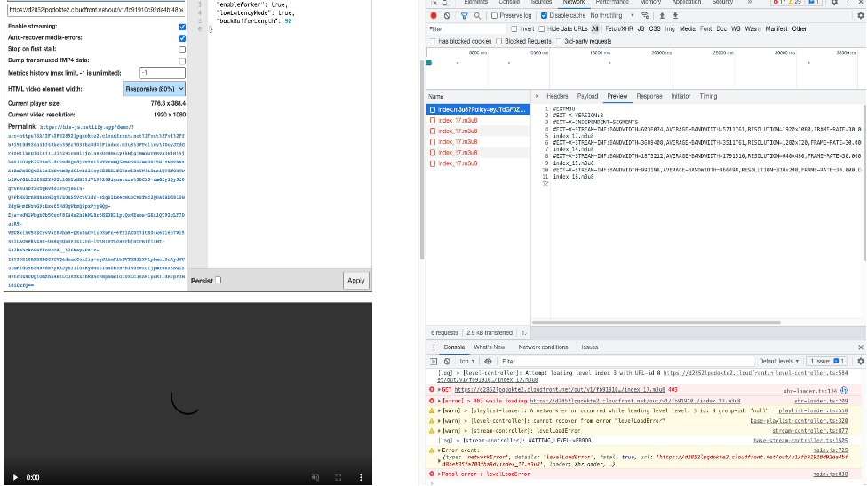Viewport: 868px width, 486px height.
Task: Show more DevTools tabs chevron
Action: (x=750, y=2)
